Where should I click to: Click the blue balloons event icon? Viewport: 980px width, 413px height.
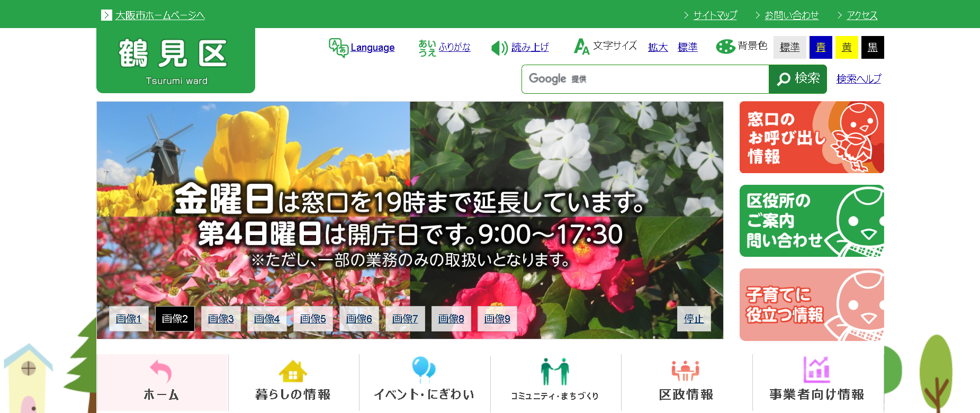tap(424, 370)
